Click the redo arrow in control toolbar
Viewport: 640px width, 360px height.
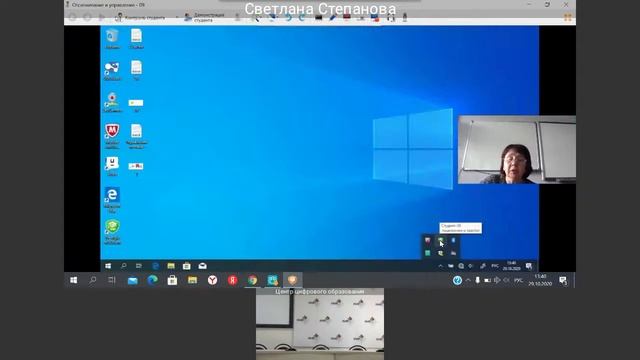coord(302,18)
